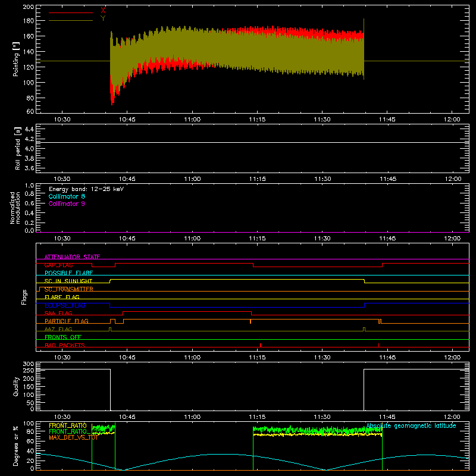This screenshot has width=476, height=476.
Task: Click the POSSIBLE_FLARE label
Action: [x=68, y=273]
